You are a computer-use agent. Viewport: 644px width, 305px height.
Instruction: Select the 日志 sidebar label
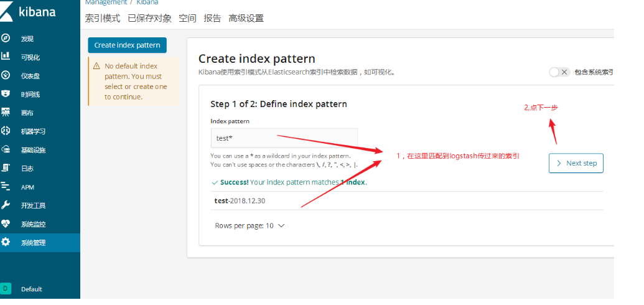27,169
